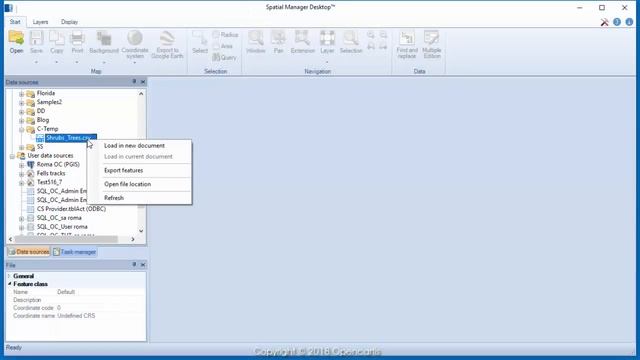This screenshot has width=640, height=360.
Task: Switch to the Task manager tab
Action: (x=75, y=252)
